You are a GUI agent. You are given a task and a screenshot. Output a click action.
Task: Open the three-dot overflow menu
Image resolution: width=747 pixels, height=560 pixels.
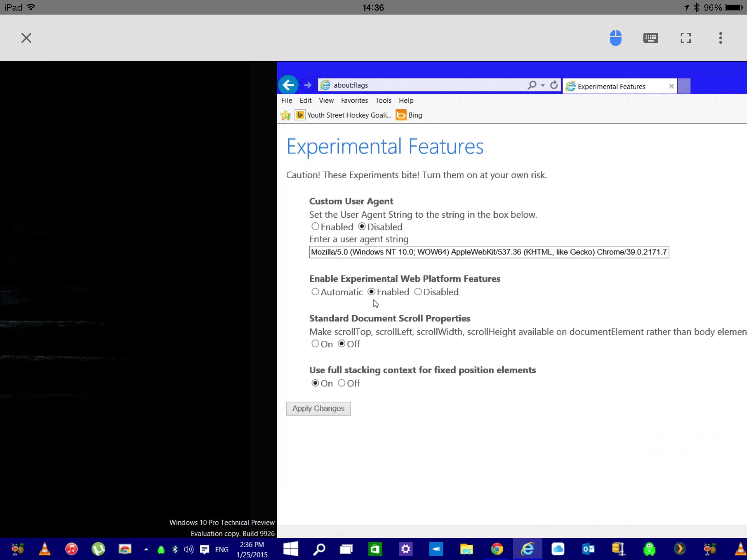point(720,38)
